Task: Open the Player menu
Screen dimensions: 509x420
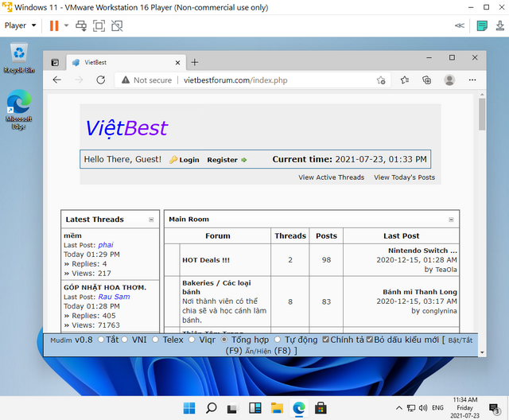Action: click(20, 25)
